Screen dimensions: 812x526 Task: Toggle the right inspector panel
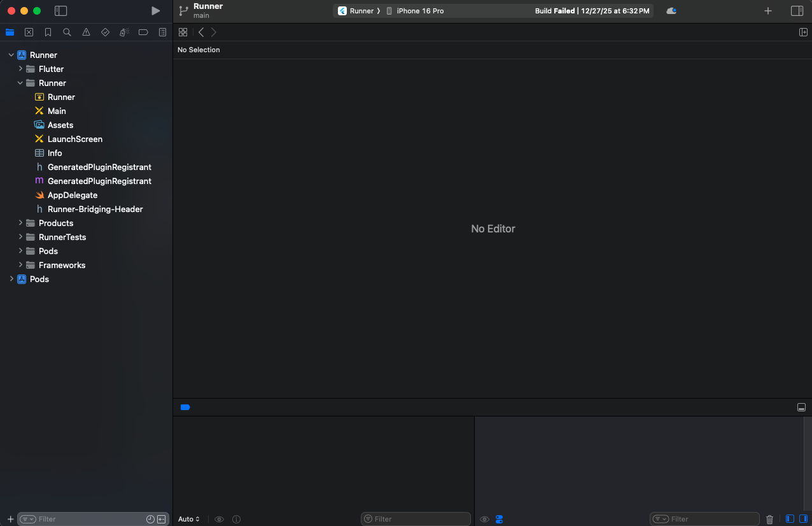(x=797, y=11)
